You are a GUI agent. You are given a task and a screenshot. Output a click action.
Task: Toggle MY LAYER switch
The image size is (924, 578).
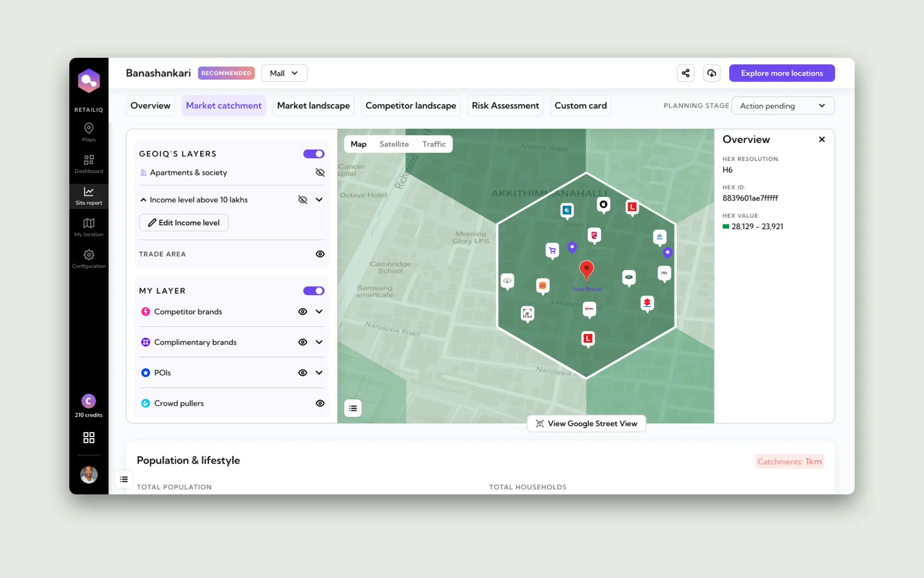point(314,291)
